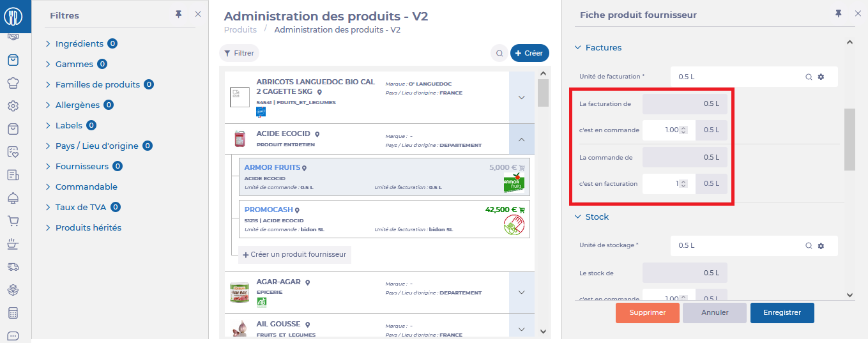868x343 pixels.
Task: Click the Supprimer button
Action: [x=647, y=313]
